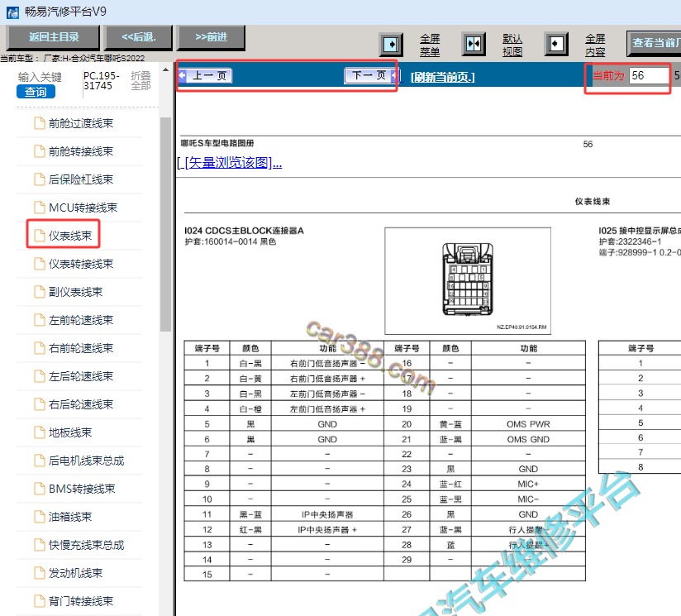
Task: Click document icon beside 副仪表线束
Action: [40, 292]
